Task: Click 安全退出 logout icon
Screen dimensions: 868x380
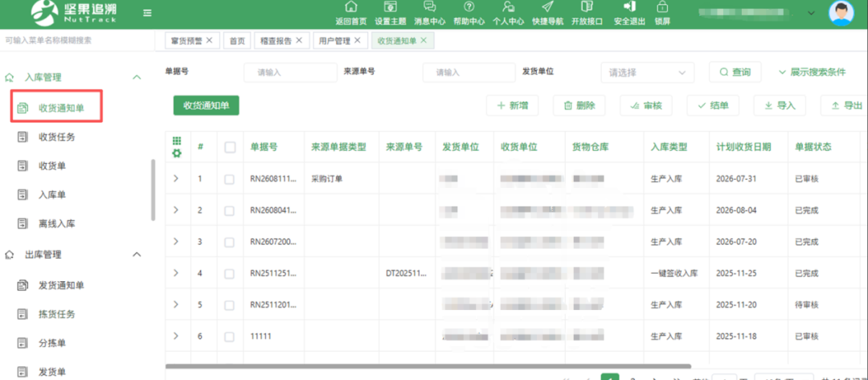Action: (x=628, y=6)
